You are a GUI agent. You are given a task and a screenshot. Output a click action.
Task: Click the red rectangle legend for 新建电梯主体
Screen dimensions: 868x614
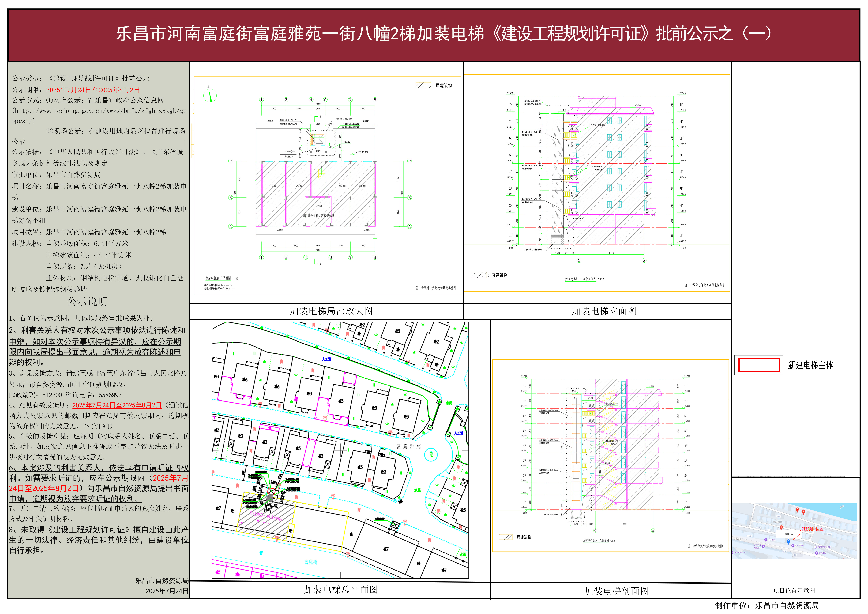pos(759,365)
